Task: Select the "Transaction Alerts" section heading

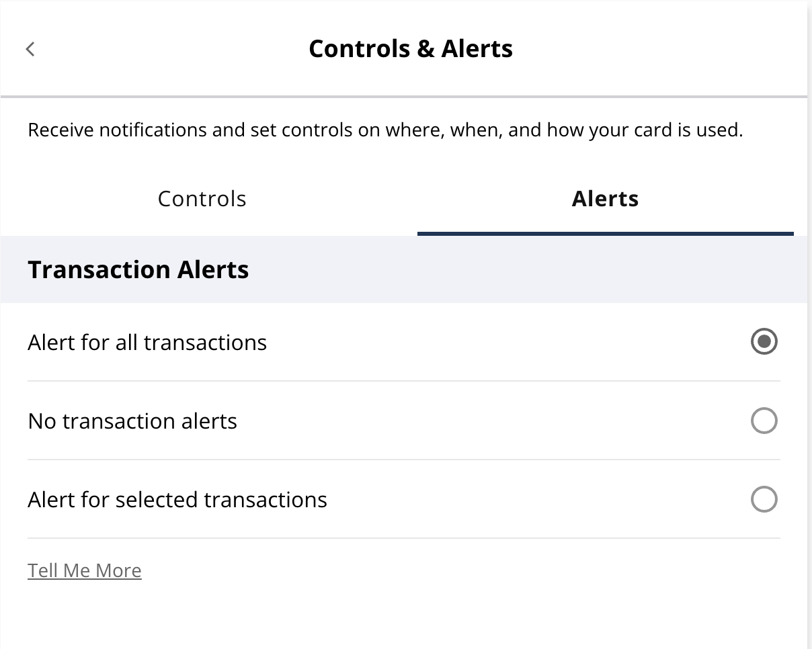Action: click(138, 269)
